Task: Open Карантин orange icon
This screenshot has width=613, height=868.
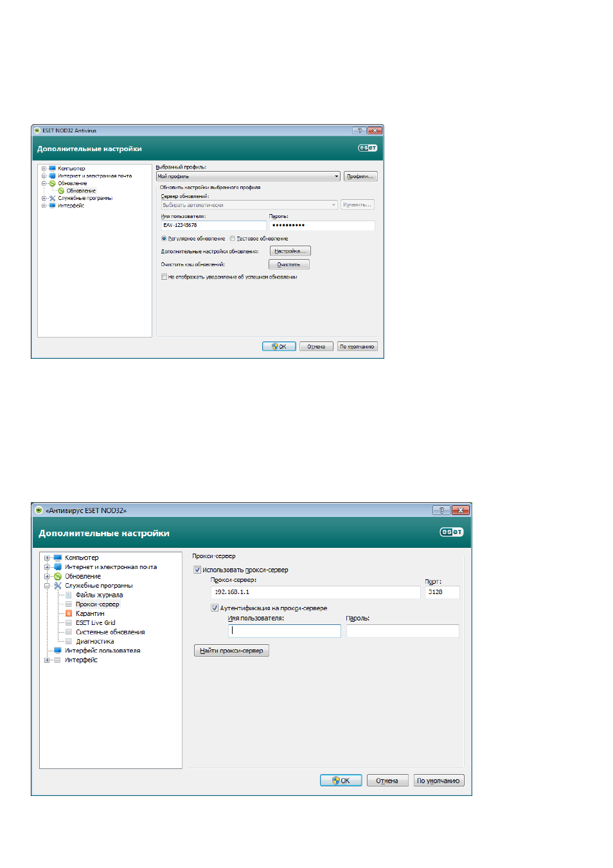Action: (69, 613)
